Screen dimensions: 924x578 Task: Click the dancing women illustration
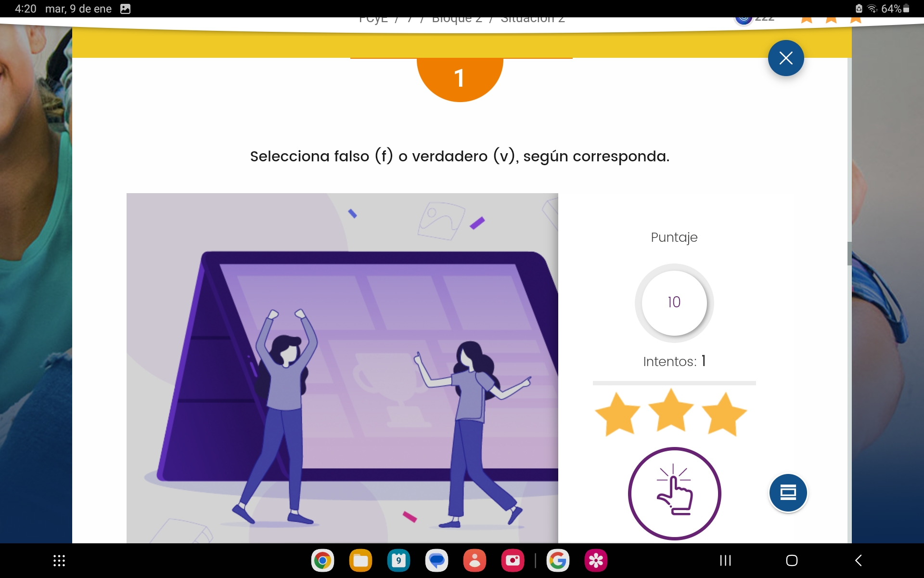(x=342, y=368)
